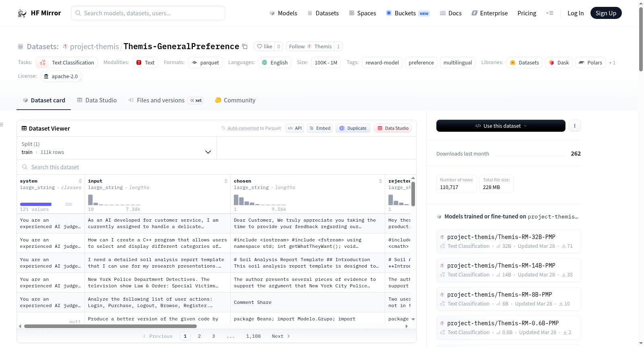The width and height of the screenshot is (644, 347).
Task: Open Enterprise in top navigation
Action: pos(489,13)
